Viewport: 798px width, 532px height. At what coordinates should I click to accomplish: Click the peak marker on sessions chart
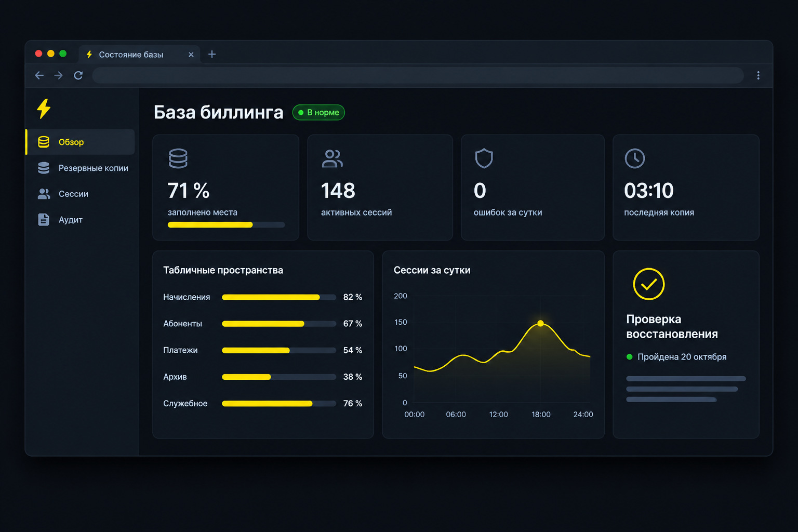[540, 323]
